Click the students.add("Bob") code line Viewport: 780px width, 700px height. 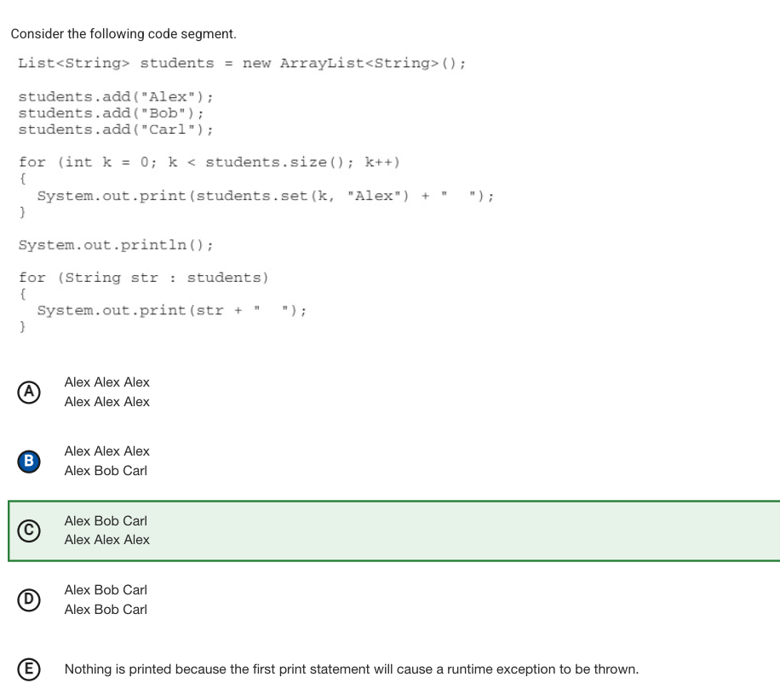coord(112,113)
